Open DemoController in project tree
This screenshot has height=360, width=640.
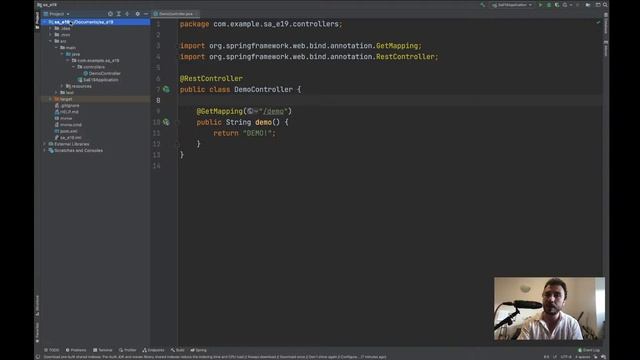pos(102,73)
